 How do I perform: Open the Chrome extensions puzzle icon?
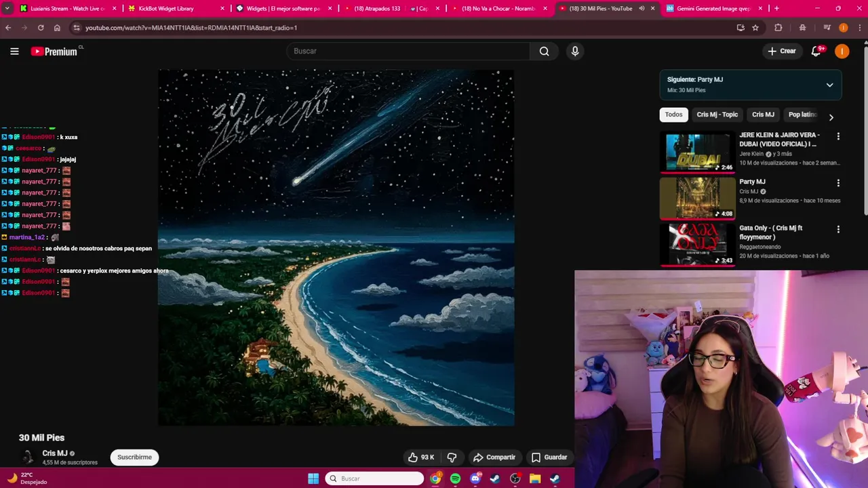[778, 28]
